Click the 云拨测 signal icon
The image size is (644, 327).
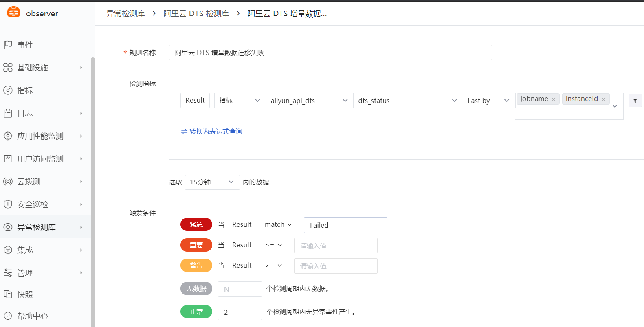point(8,182)
